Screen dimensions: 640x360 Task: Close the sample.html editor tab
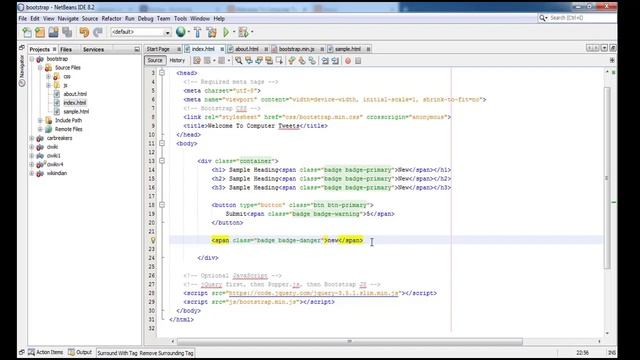pyautogui.click(x=368, y=49)
